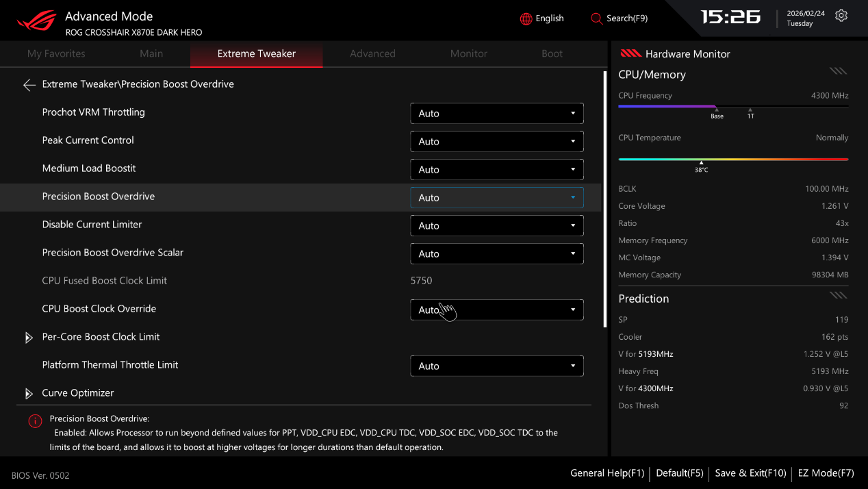Click the vertical scrollbar of the settings list
Viewport: 868px width, 489px height.
click(x=604, y=199)
